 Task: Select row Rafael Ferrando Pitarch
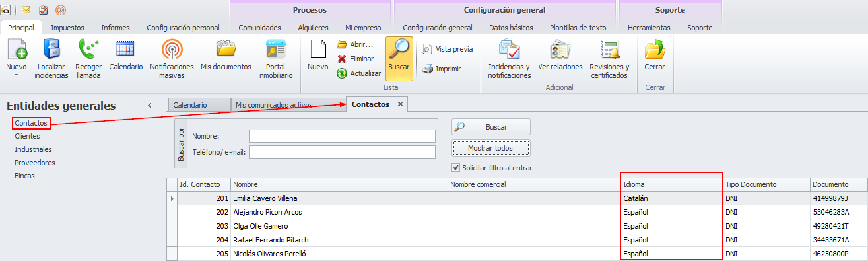517,240
